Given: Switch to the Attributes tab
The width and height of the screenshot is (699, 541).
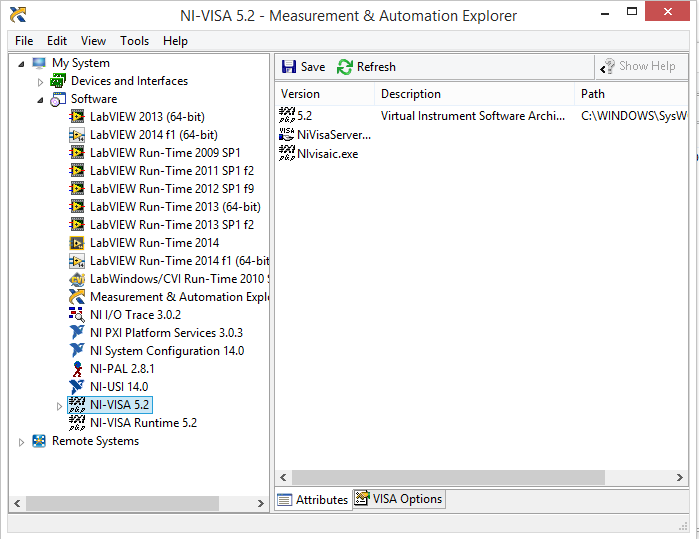Looking at the screenshot, I should (x=313, y=500).
